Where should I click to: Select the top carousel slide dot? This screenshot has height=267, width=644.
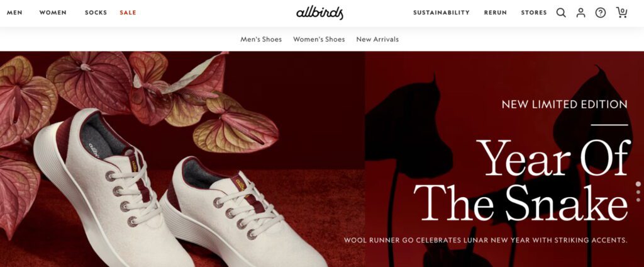click(x=638, y=184)
